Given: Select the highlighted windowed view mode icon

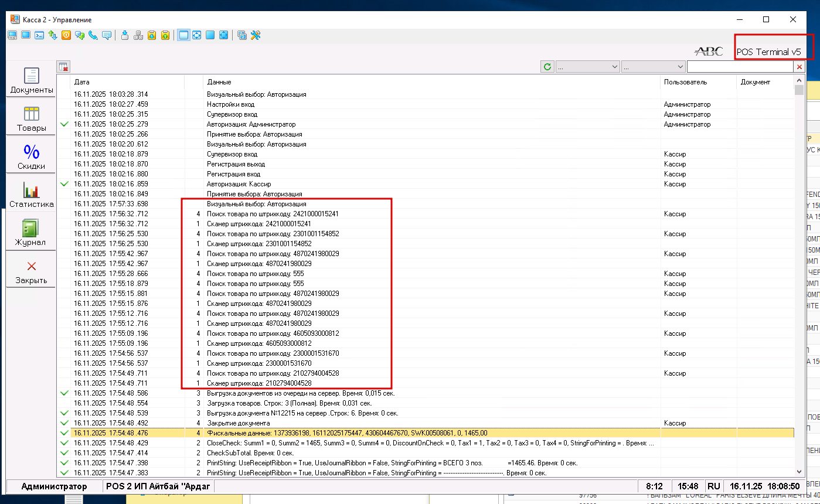Looking at the screenshot, I should tap(183, 35).
